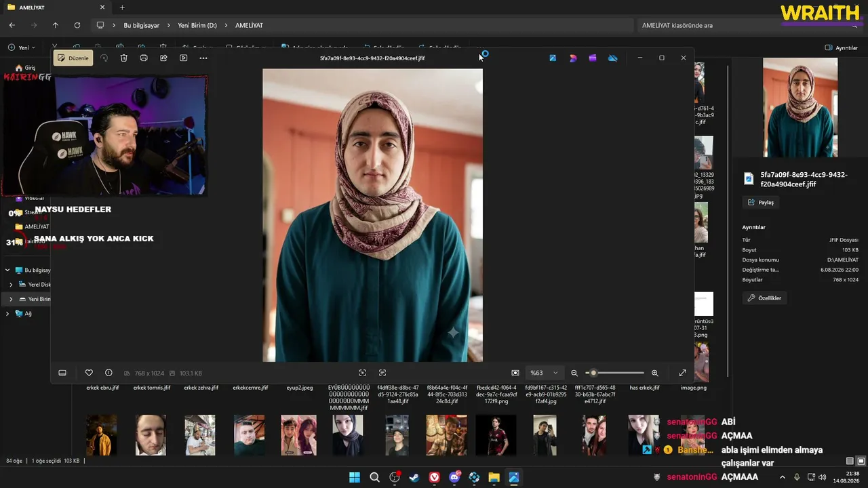Show file info in the Photos viewer

click(108, 373)
